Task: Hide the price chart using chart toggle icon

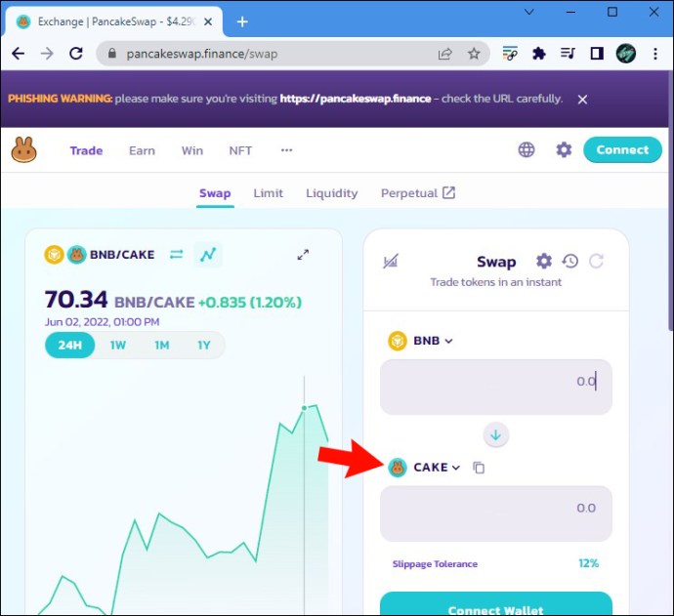Action: pyautogui.click(x=391, y=261)
